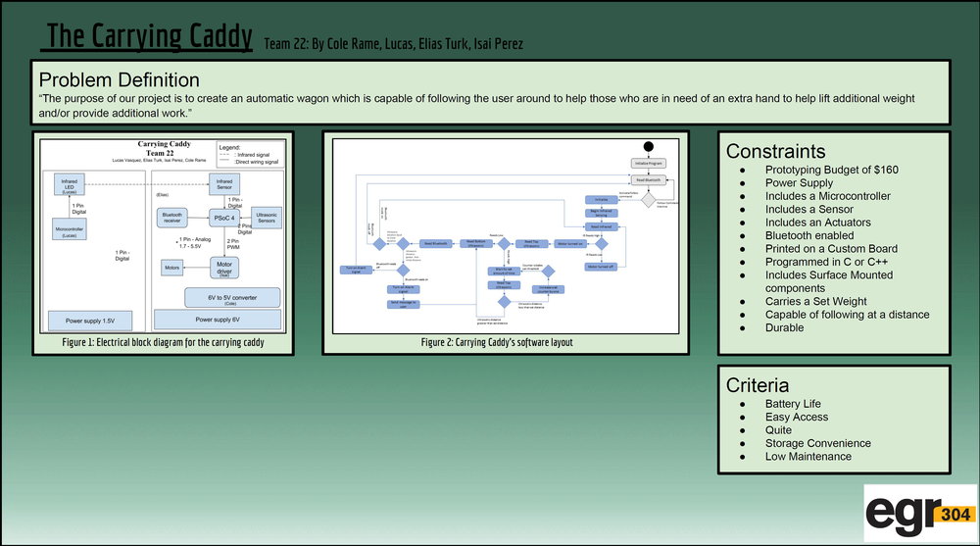Click the 'Problem Definition' heading

pyautogui.click(x=120, y=80)
